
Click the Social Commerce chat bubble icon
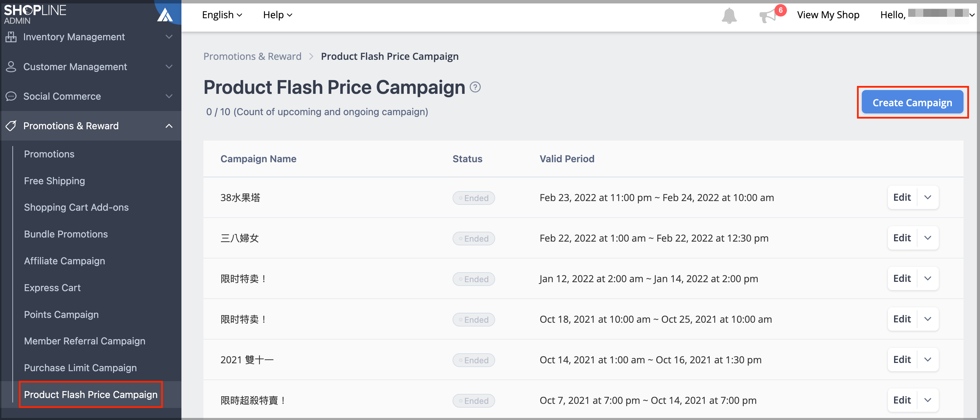(x=11, y=96)
